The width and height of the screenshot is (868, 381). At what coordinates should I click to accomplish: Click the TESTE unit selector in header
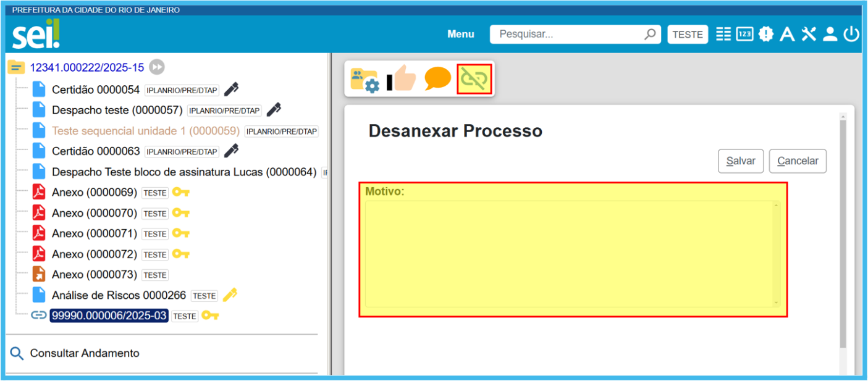(x=688, y=35)
